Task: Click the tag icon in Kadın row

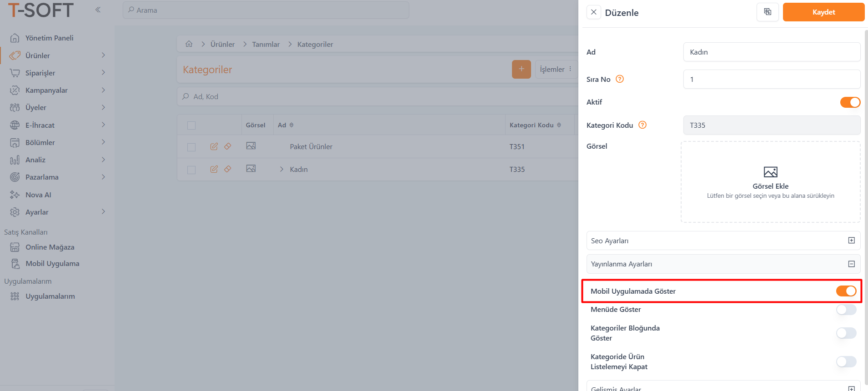Action: (x=228, y=169)
